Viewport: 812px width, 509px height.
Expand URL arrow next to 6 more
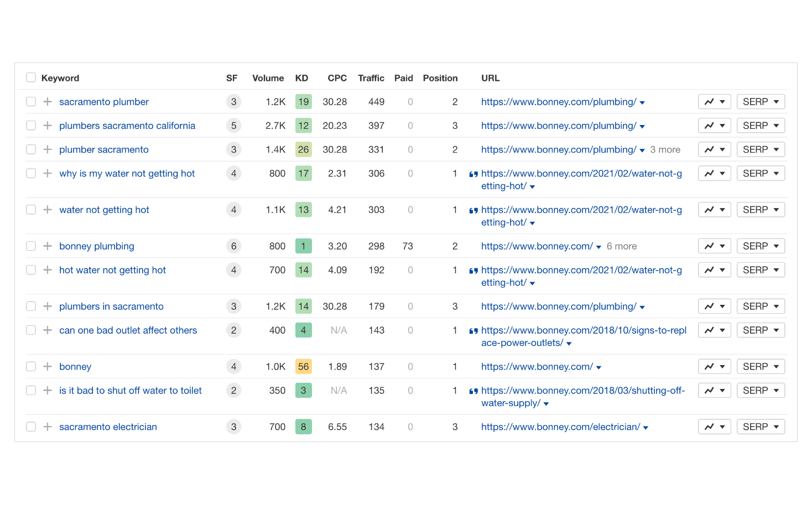[598, 247]
